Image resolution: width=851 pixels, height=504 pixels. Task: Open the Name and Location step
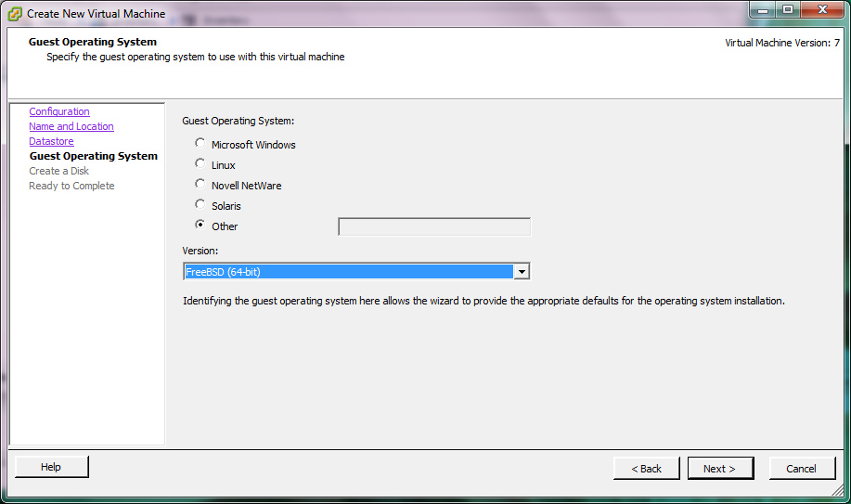tap(71, 126)
